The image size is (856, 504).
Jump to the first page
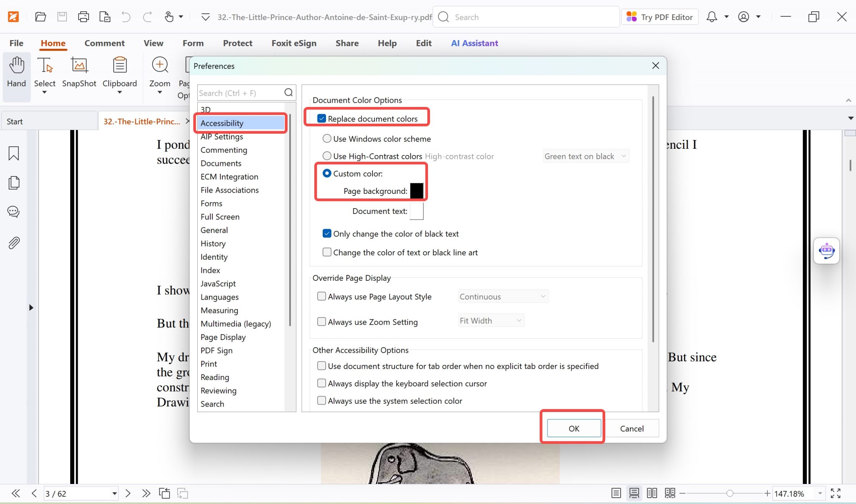click(x=16, y=494)
